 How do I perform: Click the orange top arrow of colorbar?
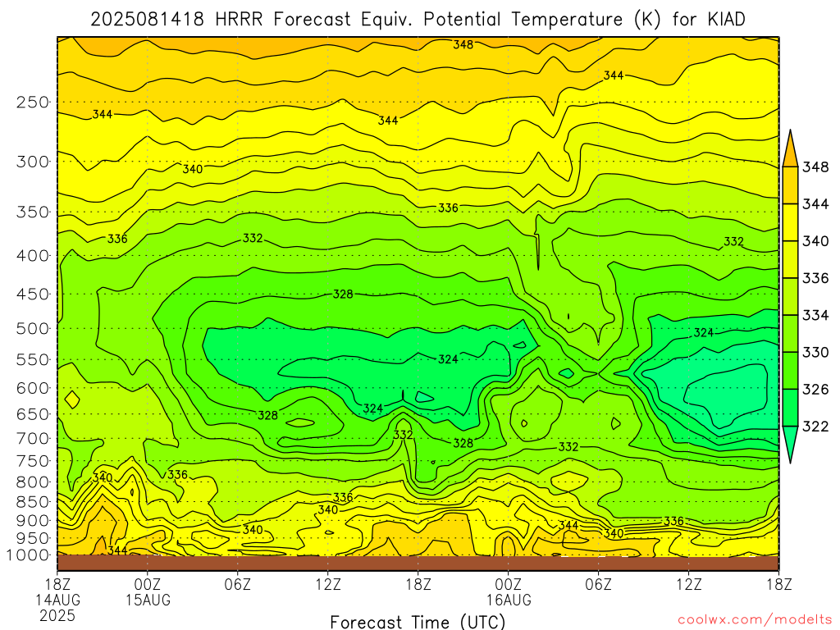[790, 153]
